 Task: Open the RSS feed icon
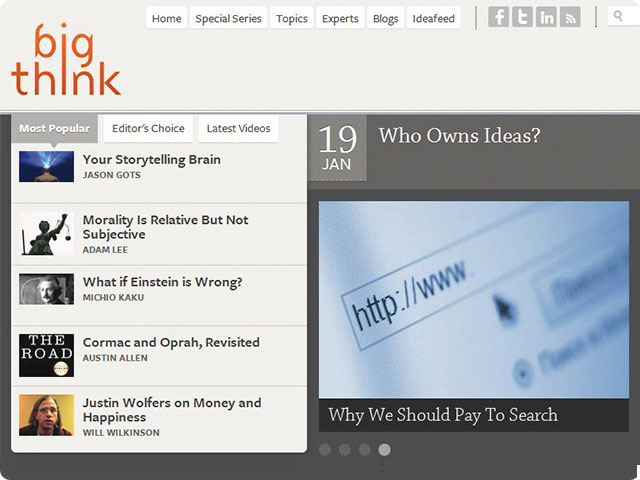coord(570,17)
